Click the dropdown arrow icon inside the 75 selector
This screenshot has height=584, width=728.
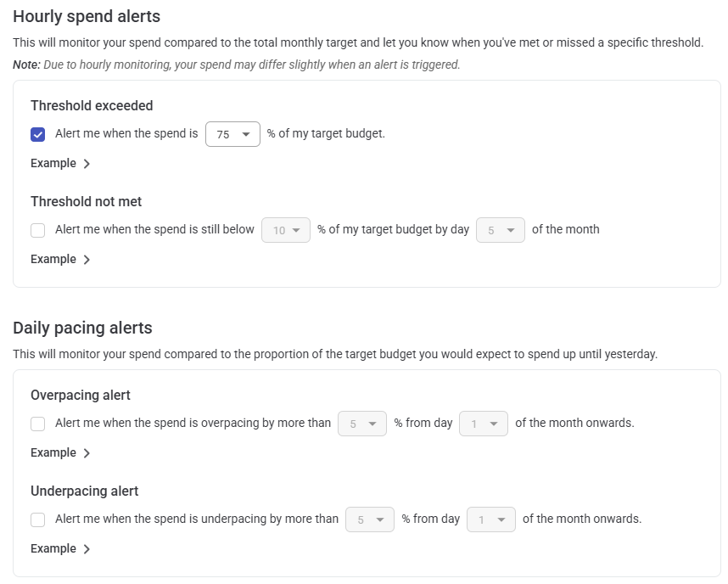coord(247,133)
